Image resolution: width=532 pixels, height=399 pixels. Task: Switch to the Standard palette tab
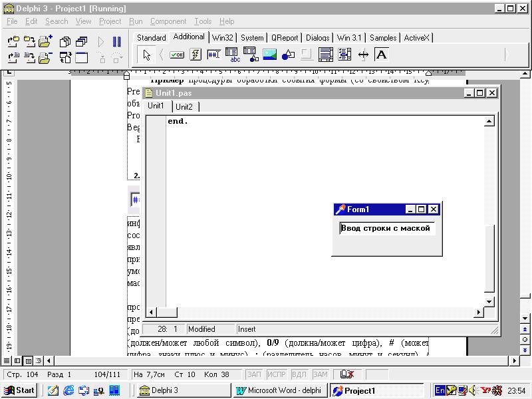[152, 38]
